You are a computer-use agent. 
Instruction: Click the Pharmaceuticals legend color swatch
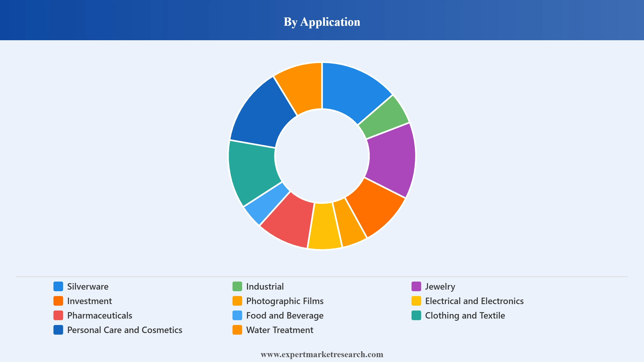58,315
